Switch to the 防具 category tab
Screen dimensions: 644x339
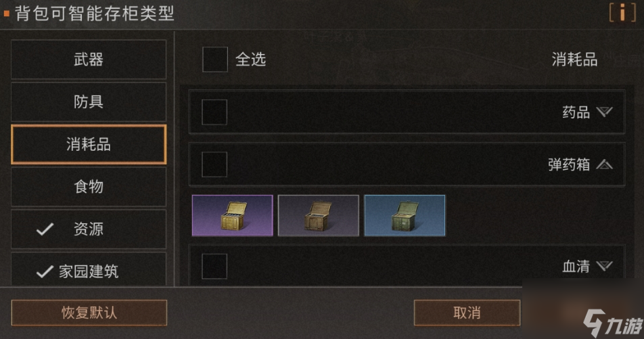click(x=89, y=102)
